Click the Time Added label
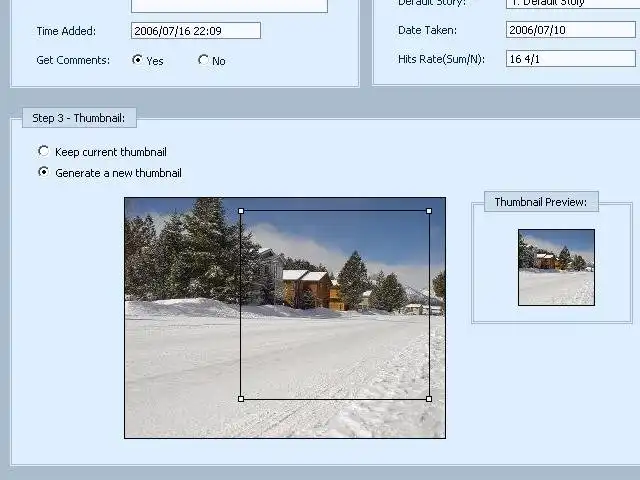Screen dimensions: 640x480 tap(66, 31)
